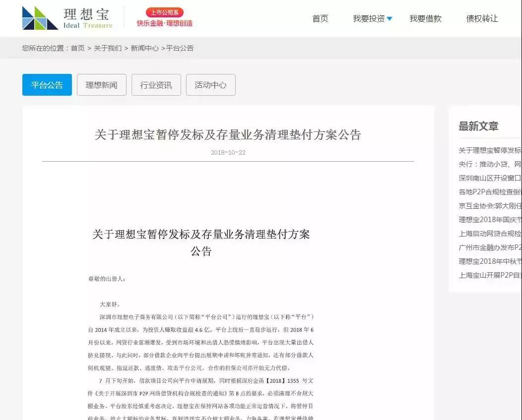Click the red 上市公司系 badge
The width and height of the screenshot is (522, 420).
point(164,12)
